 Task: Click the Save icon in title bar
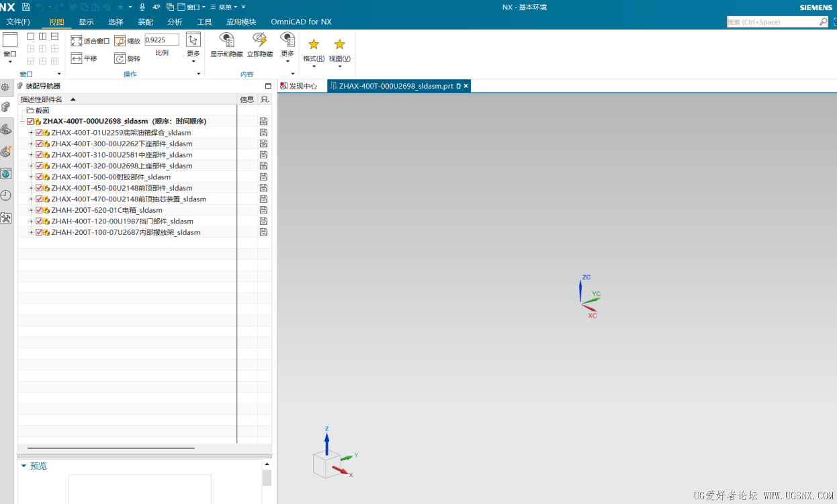(26, 7)
